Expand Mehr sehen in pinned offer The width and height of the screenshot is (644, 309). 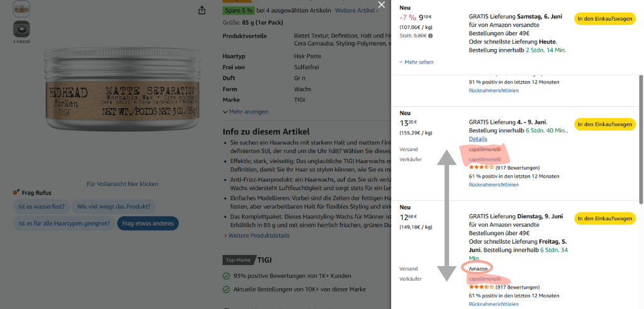pyautogui.click(x=416, y=62)
